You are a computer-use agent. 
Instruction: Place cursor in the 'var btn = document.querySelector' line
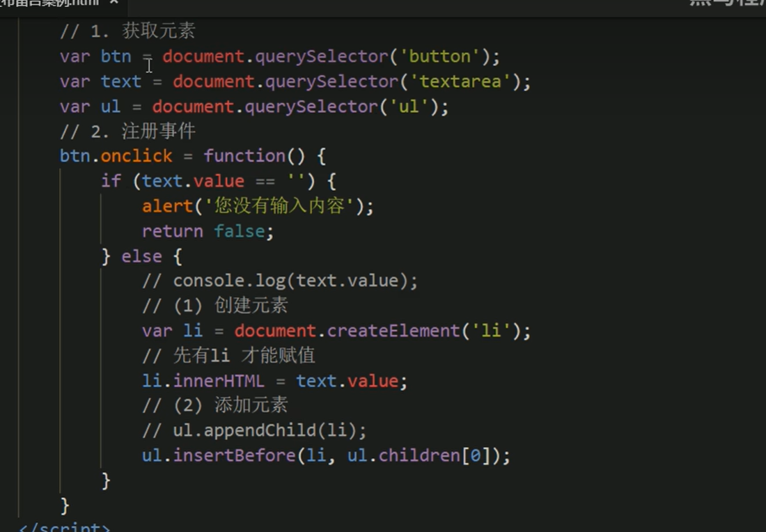point(280,56)
